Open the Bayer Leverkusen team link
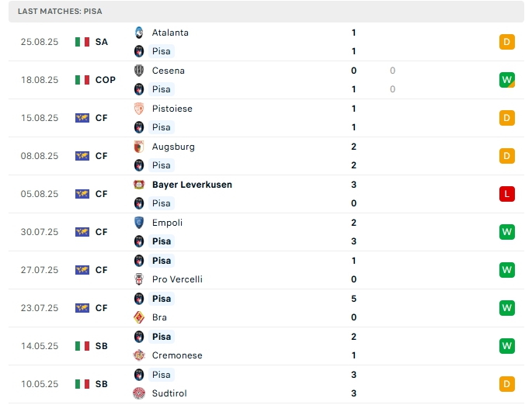The image size is (532, 405). (x=192, y=185)
